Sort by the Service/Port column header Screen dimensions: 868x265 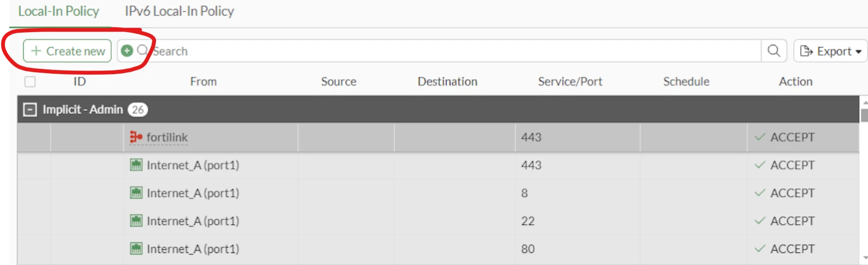click(x=570, y=81)
